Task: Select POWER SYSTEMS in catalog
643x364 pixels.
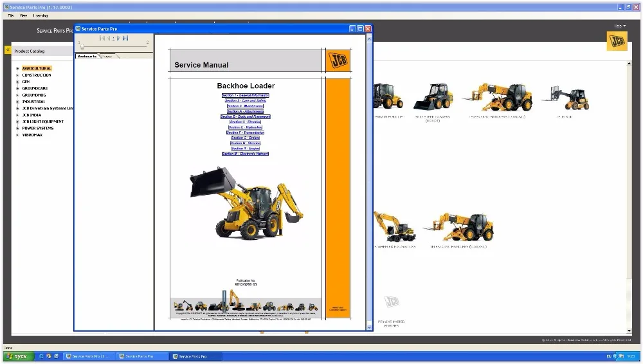Action: click(x=38, y=128)
